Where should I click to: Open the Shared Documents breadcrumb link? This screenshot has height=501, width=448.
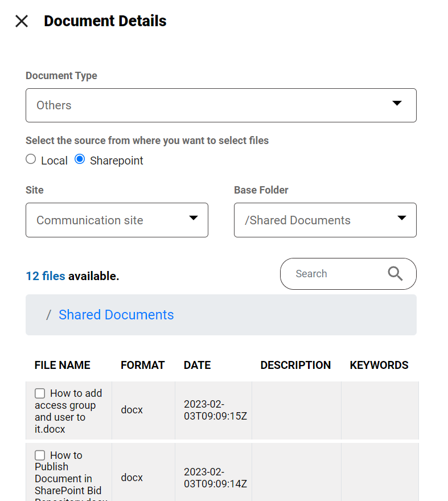click(x=116, y=315)
